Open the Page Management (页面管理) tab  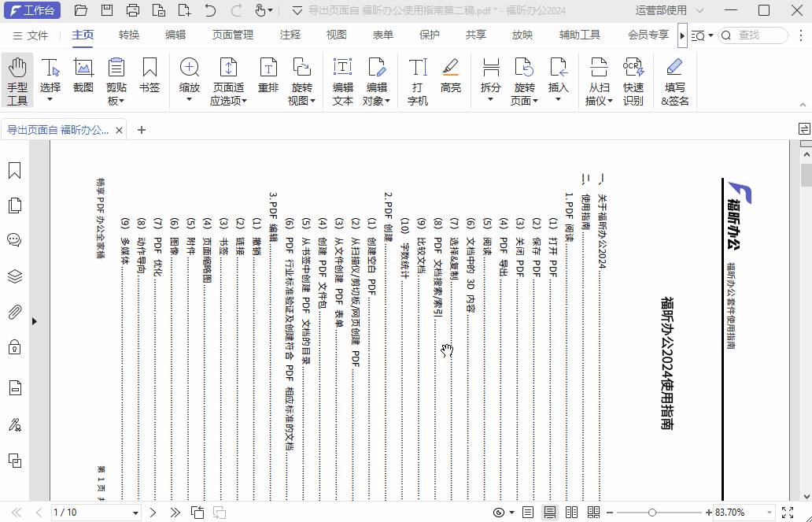(233, 35)
